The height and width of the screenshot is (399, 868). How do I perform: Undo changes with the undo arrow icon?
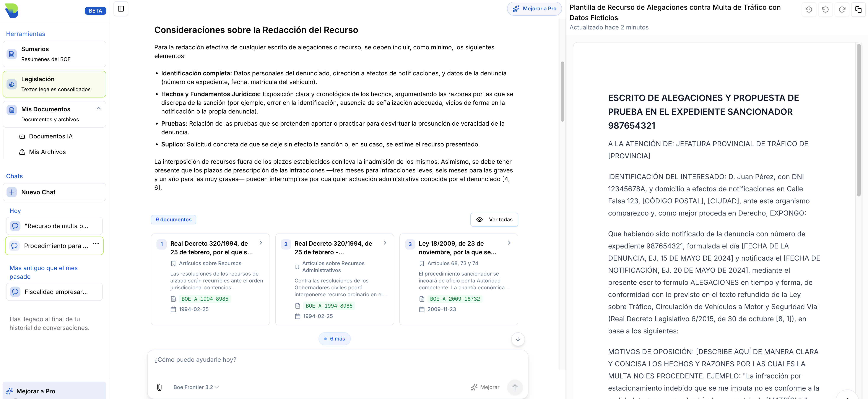(x=826, y=9)
